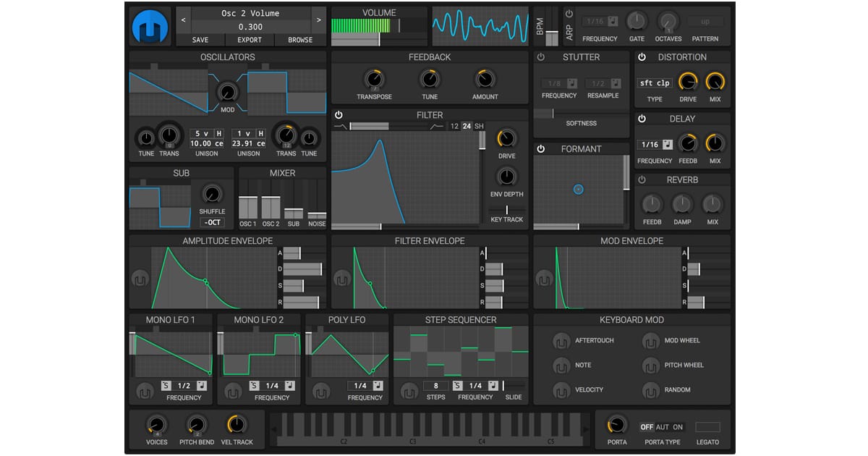868x456 pixels.
Task: Click the SAVE patch button
Action: point(200,40)
